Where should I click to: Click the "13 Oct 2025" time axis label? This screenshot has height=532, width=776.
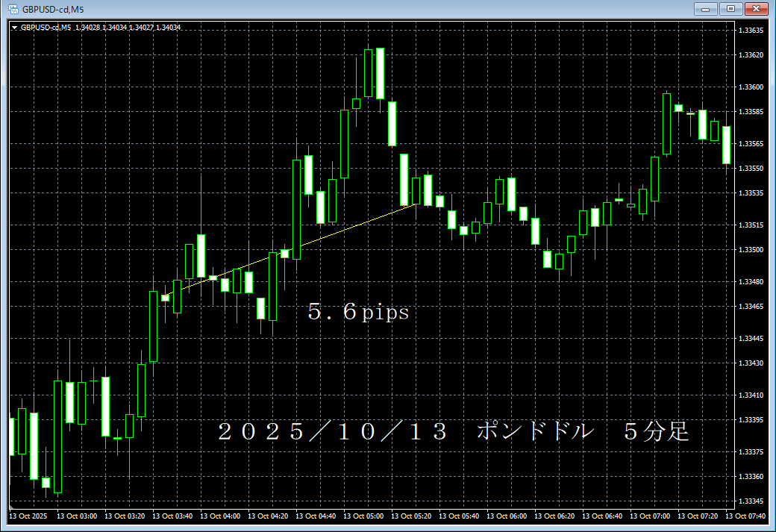[28, 516]
